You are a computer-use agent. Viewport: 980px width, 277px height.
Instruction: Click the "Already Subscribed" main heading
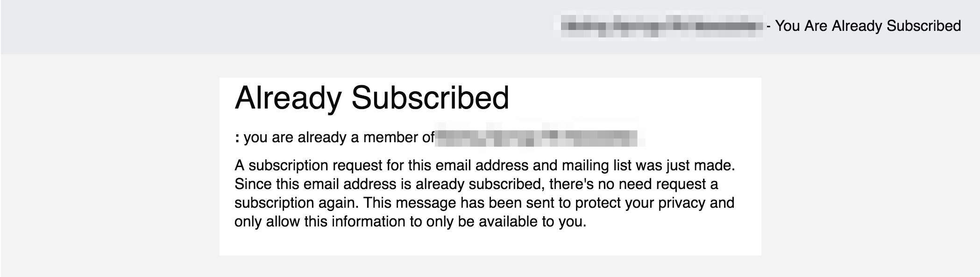pyautogui.click(x=372, y=98)
